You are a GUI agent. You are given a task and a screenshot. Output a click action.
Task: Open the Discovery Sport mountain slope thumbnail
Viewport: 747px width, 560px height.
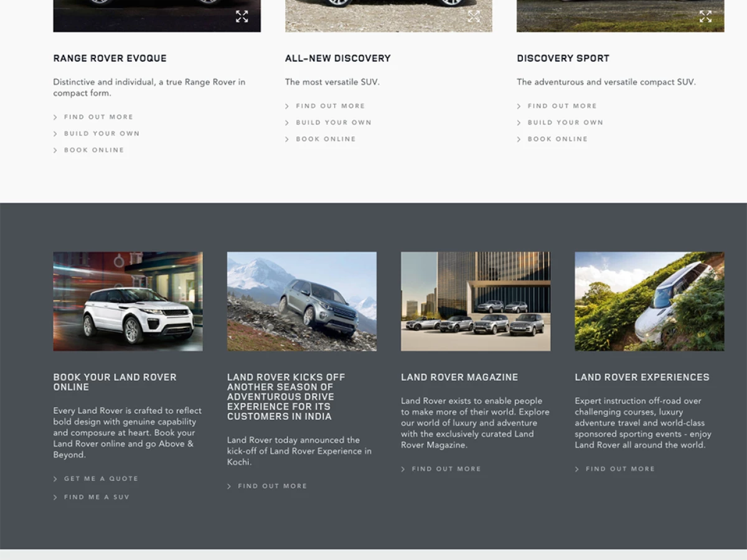(x=302, y=301)
